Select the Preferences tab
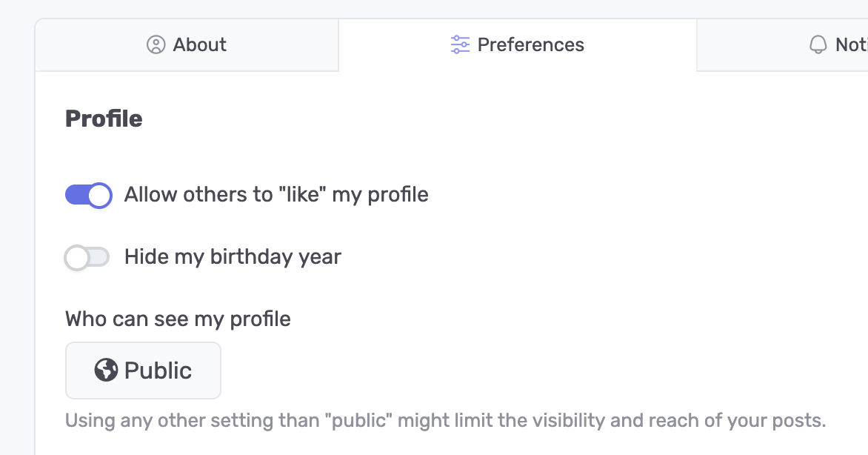 click(517, 45)
